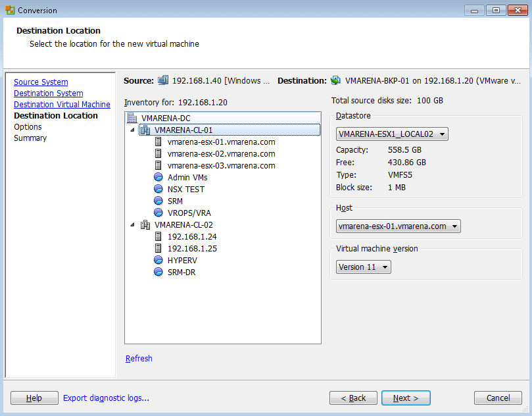This screenshot has height=416, width=532.
Task: Click the Total source disks size text
Action: 387,101
